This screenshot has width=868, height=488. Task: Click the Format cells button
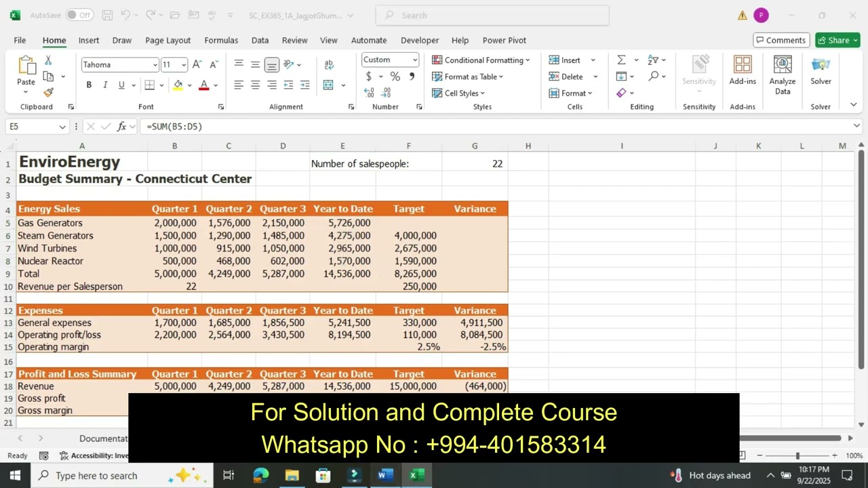pos(570,93)
